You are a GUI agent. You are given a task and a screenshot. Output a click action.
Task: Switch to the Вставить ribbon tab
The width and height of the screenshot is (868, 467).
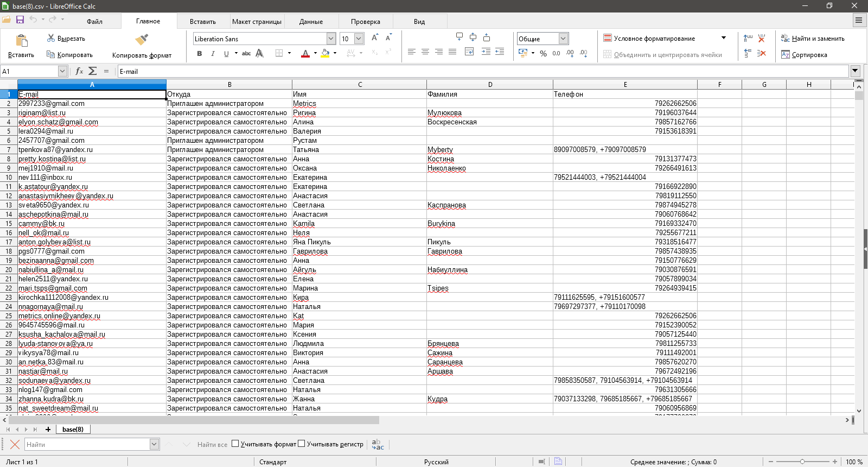coord(202,22)
